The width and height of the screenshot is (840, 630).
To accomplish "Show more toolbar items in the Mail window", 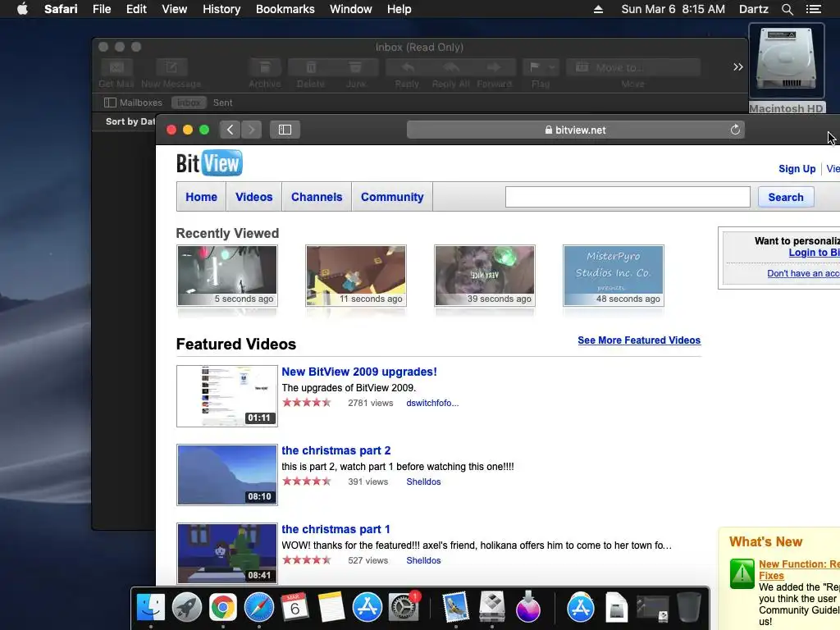I will [737, 67].
